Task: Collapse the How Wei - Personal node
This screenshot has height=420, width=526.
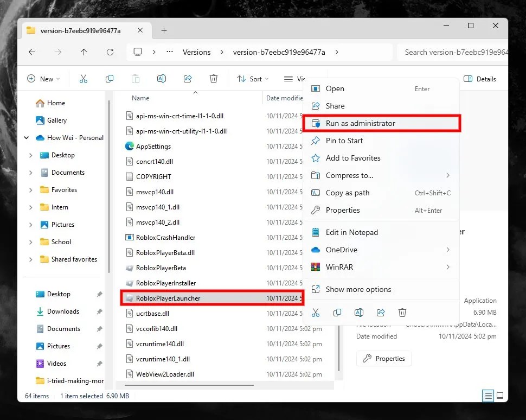Action: tap(27, 138)
